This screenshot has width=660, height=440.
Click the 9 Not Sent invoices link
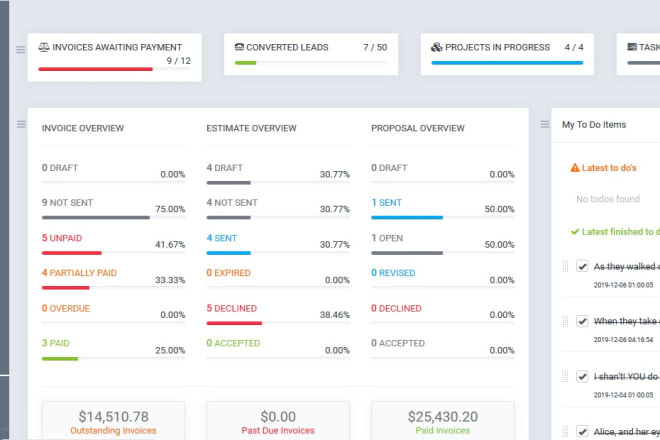(67, 203)
